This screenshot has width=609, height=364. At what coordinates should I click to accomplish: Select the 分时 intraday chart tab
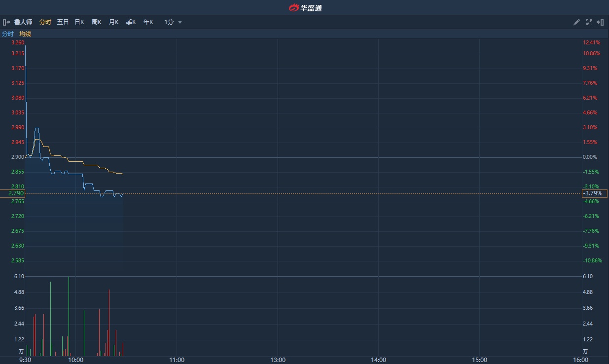pyautogui.click(x=45, y=22)
